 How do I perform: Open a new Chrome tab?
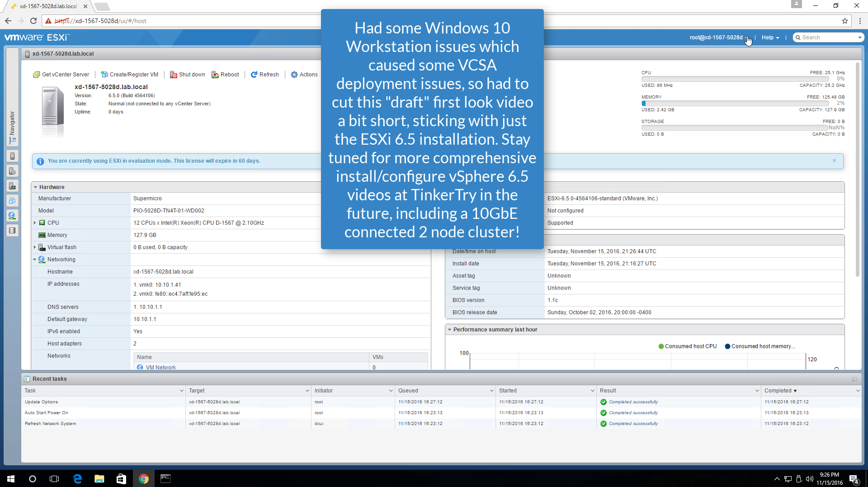103,6
